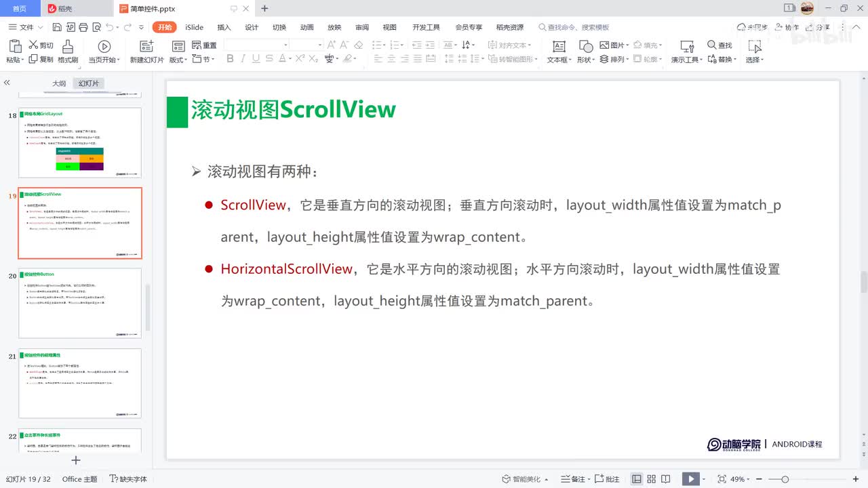Add a comment with 批注 icon
The image size is (868, 488).
click(608, 479)
